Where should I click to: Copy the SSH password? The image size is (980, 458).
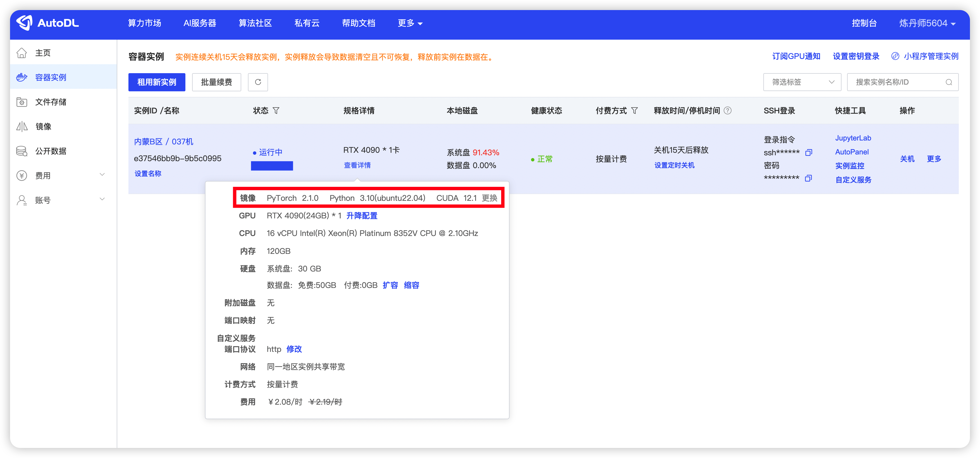tap(808, 178)
